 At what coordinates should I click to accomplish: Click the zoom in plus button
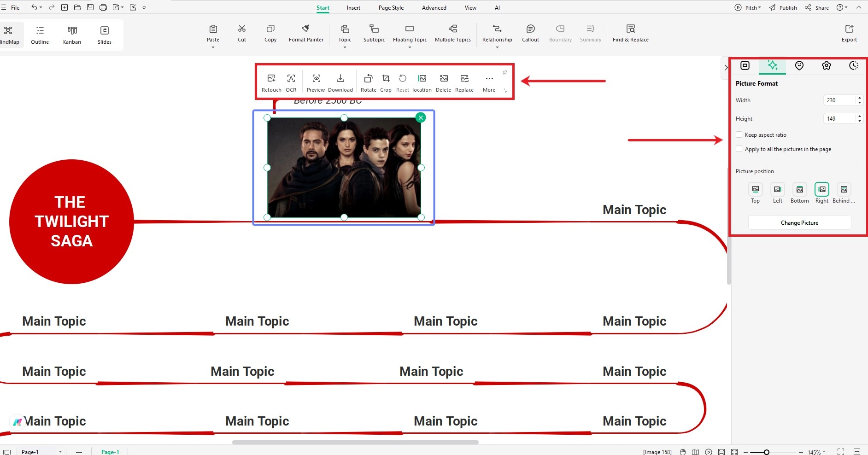(x=801, y=452)
